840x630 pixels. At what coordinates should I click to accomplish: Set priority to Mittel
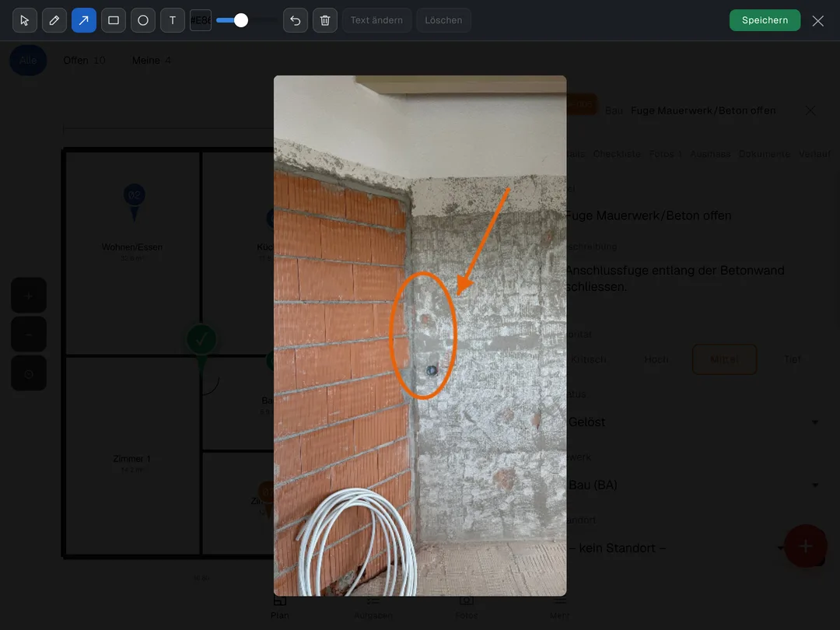(x=724, y=359)
